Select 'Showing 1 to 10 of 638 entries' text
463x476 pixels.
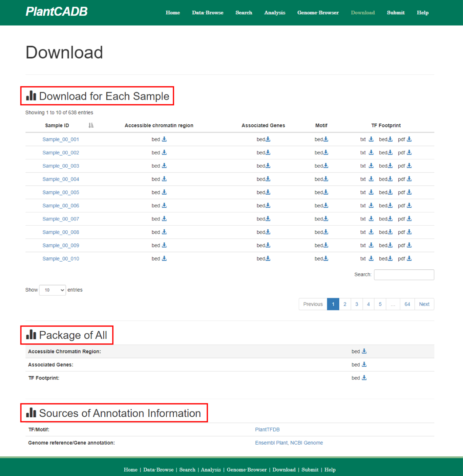59,113
